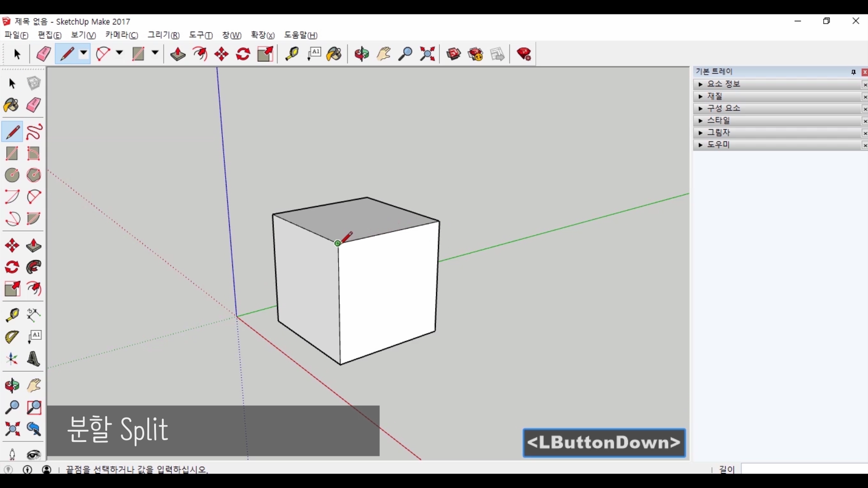Open the 그리기(R) menu

point(163,35)
